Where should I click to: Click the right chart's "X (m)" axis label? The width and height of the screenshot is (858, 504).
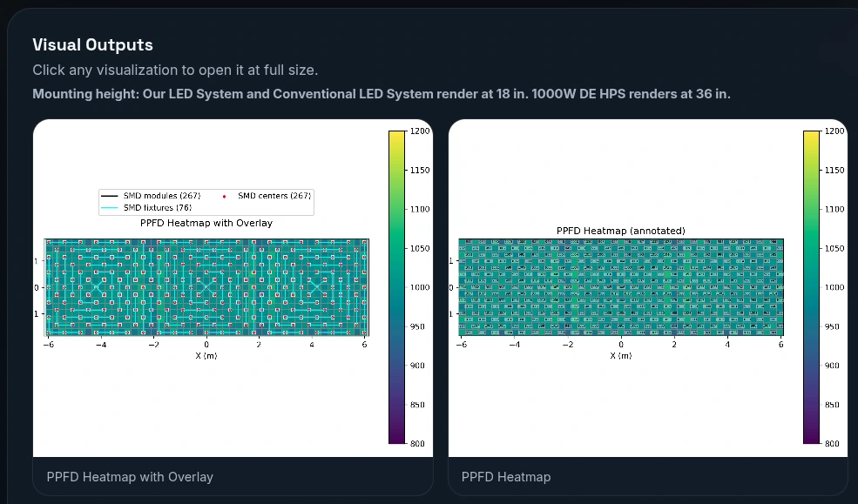click(x=620, y=355)
